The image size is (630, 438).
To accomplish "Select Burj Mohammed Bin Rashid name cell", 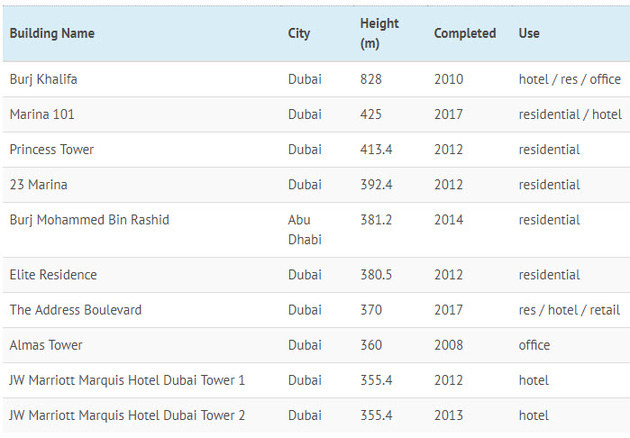I will tap(89, 219).
